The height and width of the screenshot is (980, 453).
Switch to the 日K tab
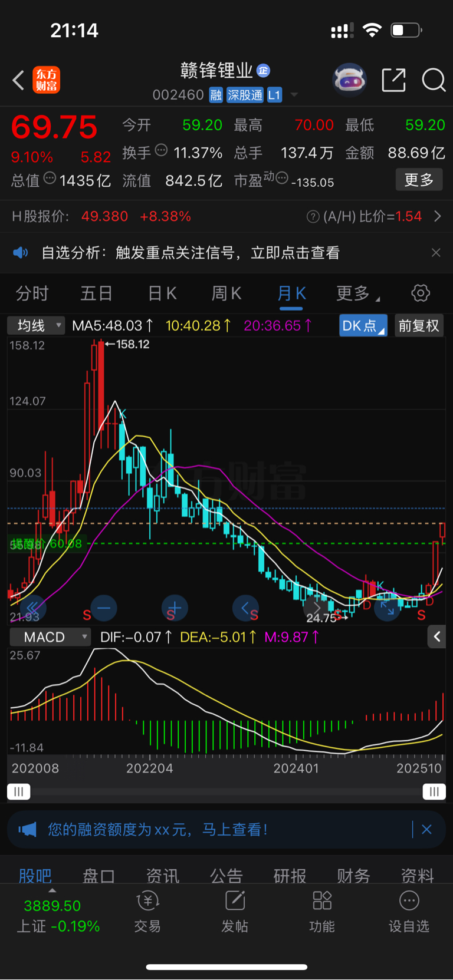[162, 293]
